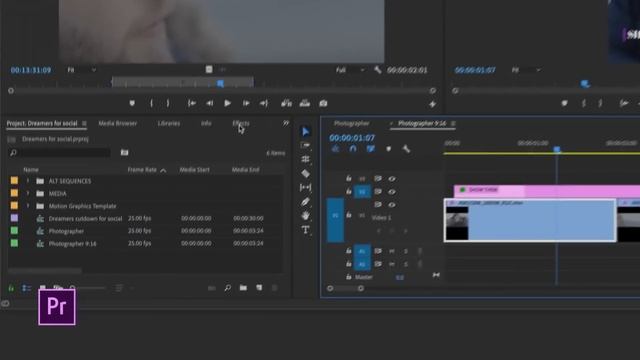Step back one frame in Source monitor

209,104
